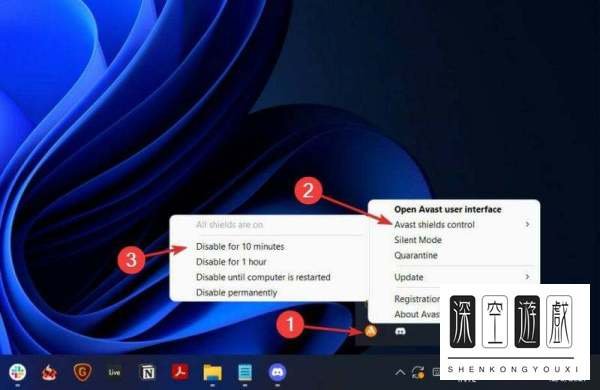600x390 pixels.
Task: Choose Disable for 1 hour
Action: coord(231,262)
